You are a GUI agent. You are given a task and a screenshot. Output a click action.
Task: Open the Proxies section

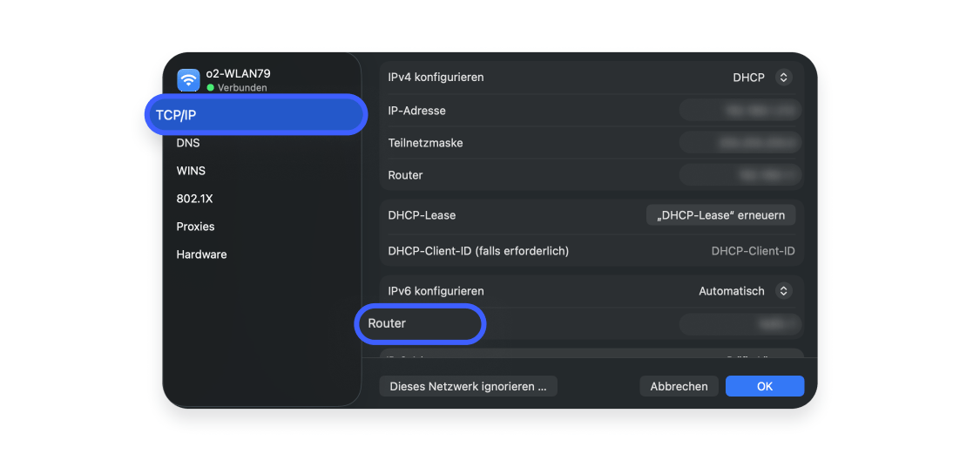[x=195, y=227]
